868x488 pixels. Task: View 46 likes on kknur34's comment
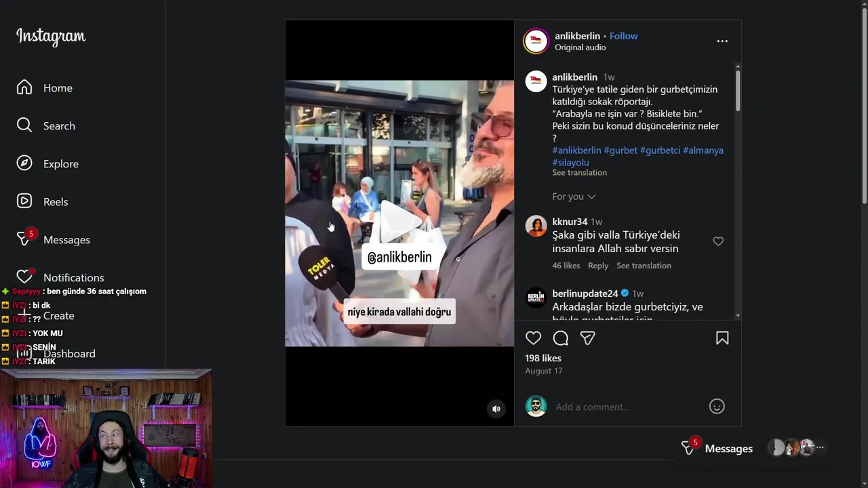(566, 266)
